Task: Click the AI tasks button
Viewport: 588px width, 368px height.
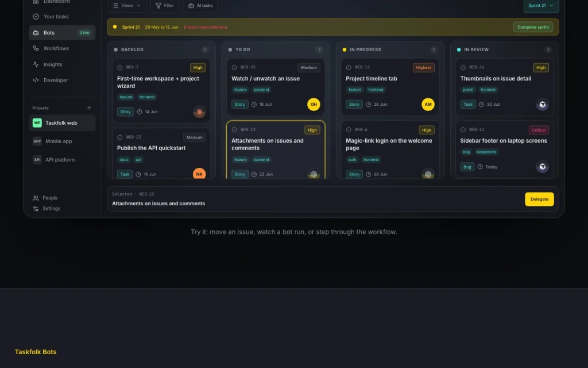Action: pyautogui.click(x=200, y=6)
